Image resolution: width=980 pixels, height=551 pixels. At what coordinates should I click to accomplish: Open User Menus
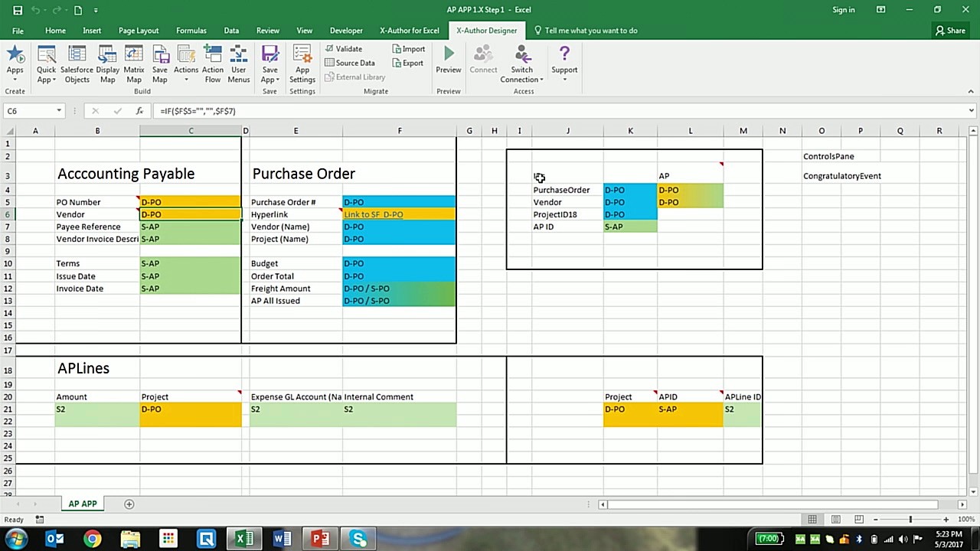coord(239,64)
